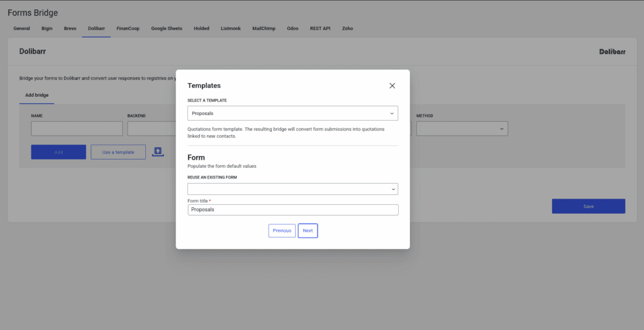Open the Method dropdown

pyautogui.click(x=462, y=128)
